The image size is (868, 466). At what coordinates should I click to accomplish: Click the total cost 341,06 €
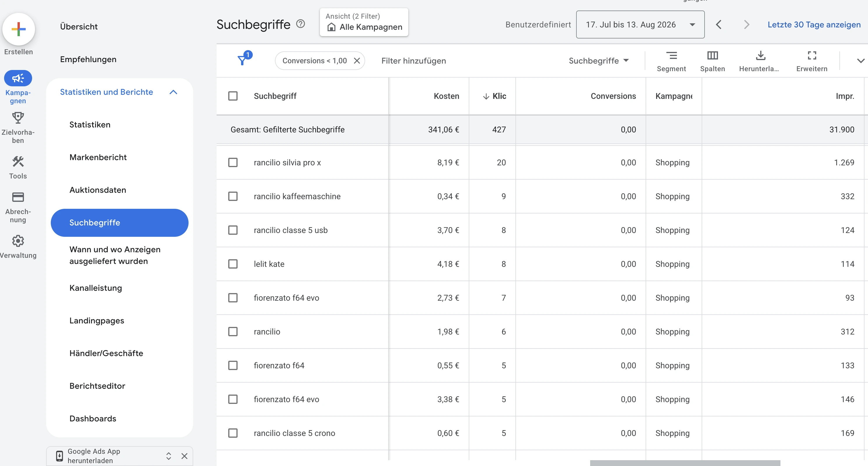tap(443, 130)
